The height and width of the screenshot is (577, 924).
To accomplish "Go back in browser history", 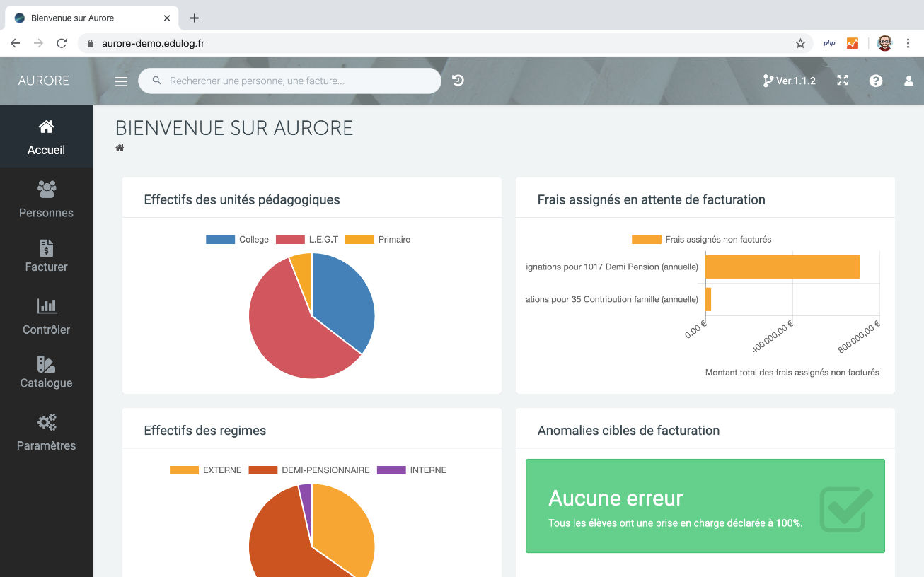I will 15,43.
